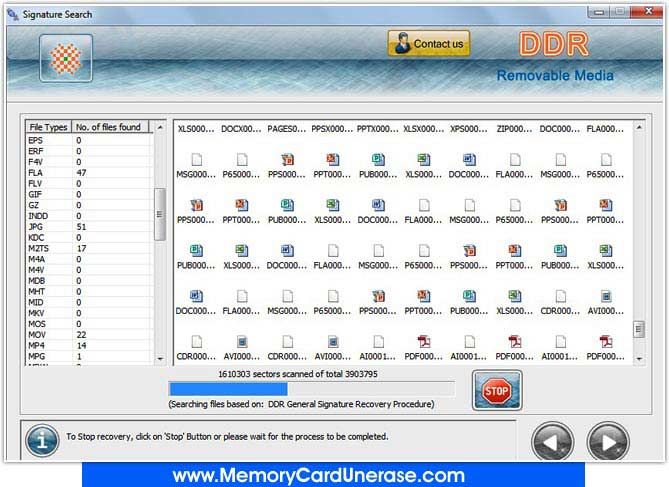Click the file types list scrollbar thumb
Screen dimensions: 669x487
pos(160,214)
